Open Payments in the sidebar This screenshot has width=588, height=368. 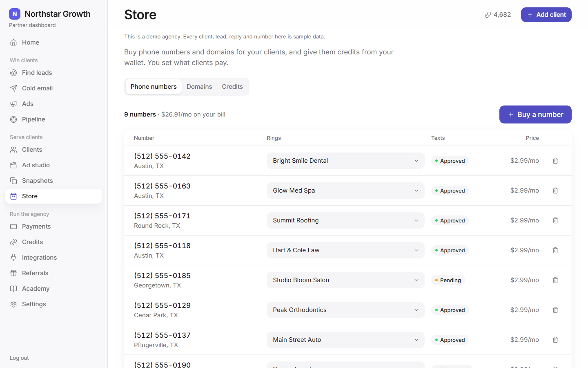pos(53,227)
